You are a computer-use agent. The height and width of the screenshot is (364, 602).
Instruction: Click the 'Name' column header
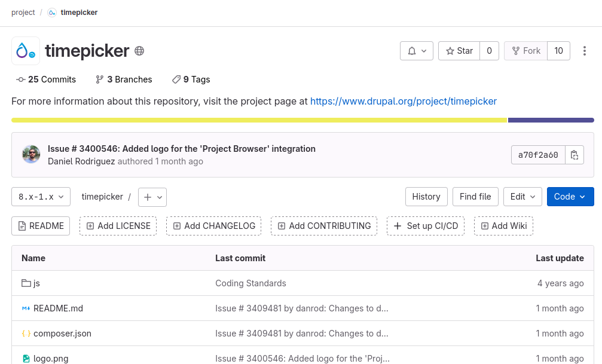(33, 258)
